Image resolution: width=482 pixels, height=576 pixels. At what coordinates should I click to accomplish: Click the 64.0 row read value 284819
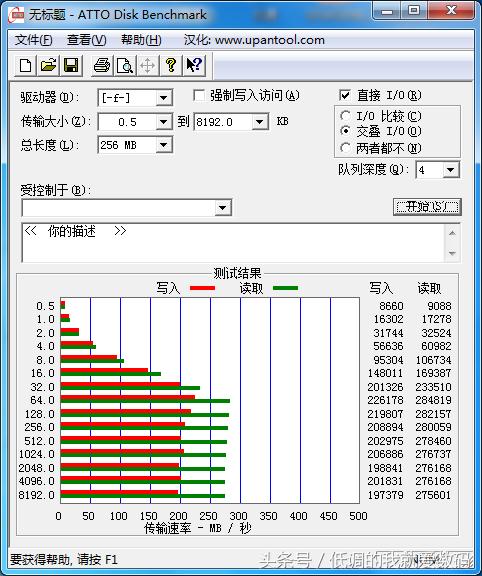pyautogui.click(x=433, y=400)
